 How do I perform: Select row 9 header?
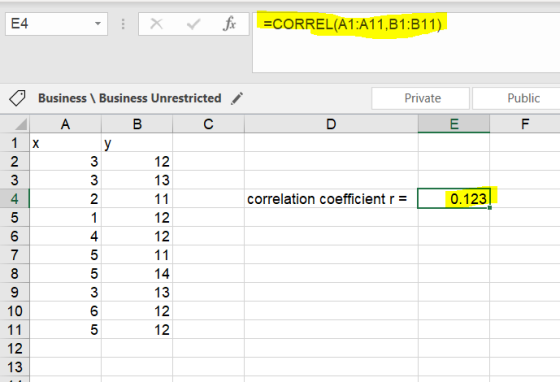coord(14,292)
